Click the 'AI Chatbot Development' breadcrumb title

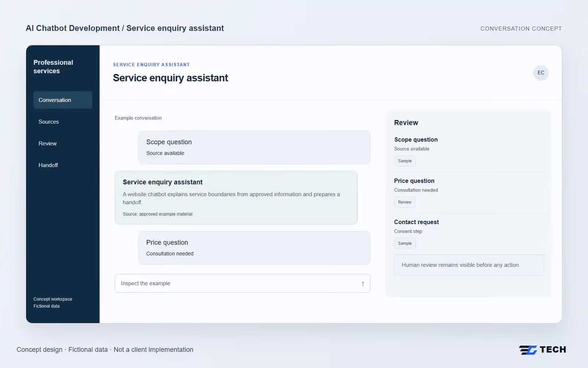click(73, 28)
